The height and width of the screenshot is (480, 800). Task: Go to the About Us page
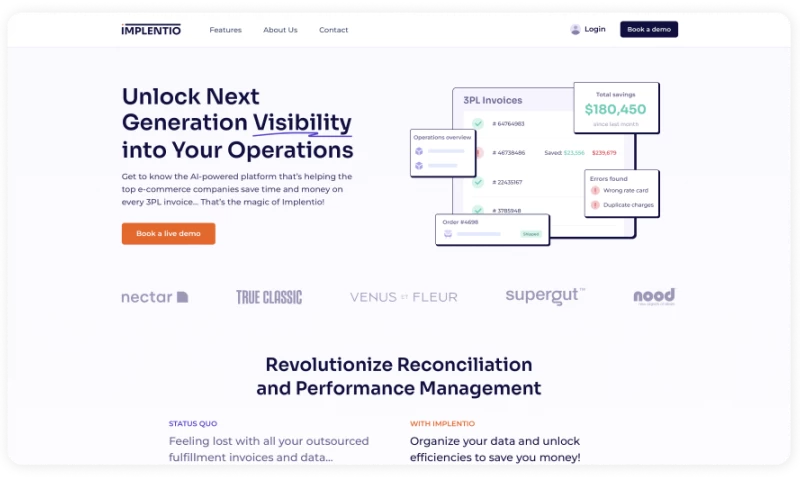coord(280,30)
